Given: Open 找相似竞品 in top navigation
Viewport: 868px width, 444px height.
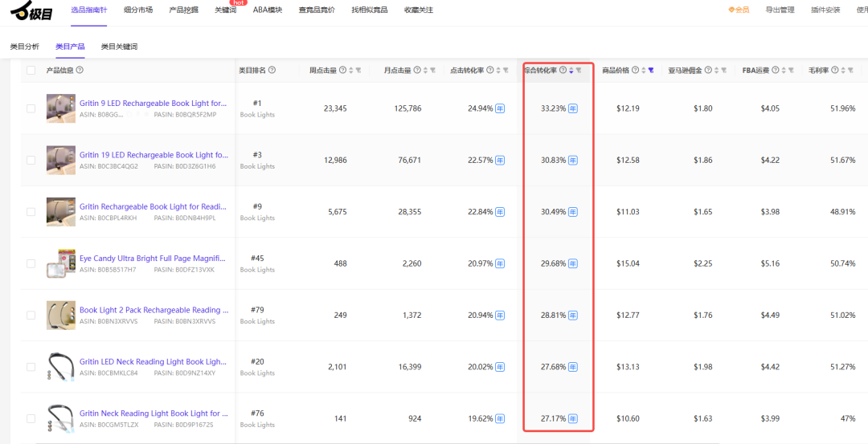Looking at the screenshot, I should click(370, 10).
